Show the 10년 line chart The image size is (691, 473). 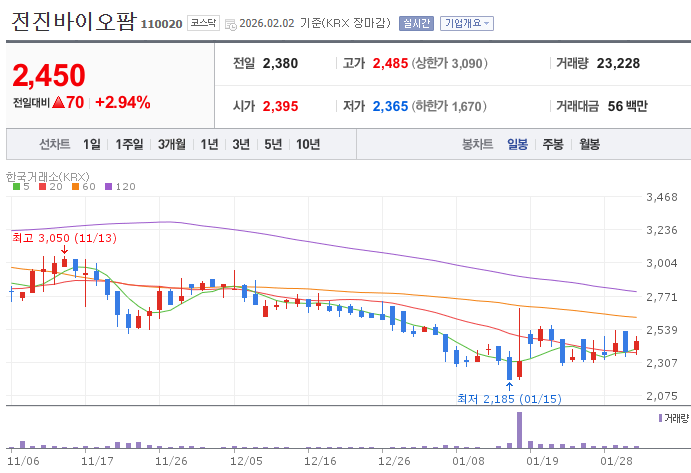(x=308, y=144)
